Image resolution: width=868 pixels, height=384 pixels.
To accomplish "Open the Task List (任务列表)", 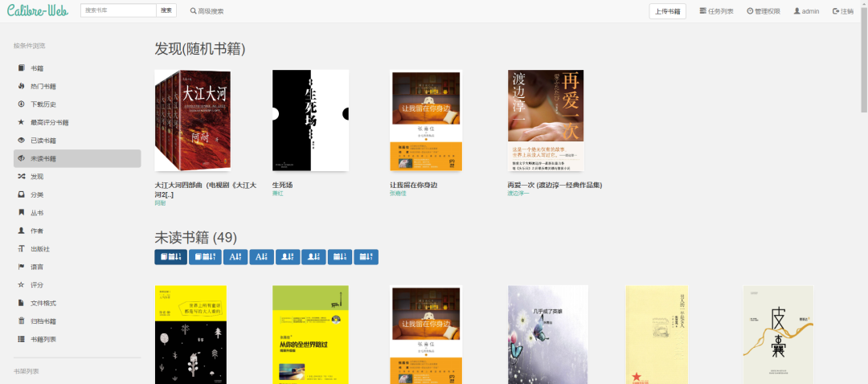I will 716,11.
